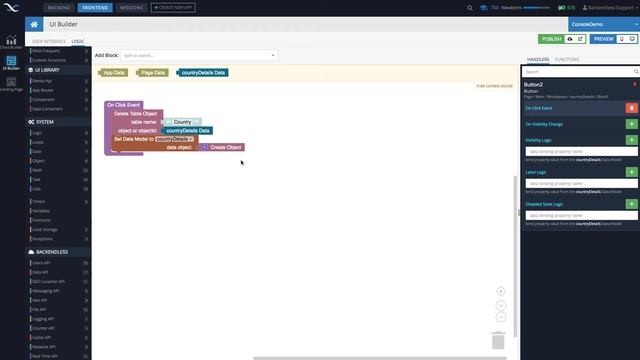Click the PREVIEW button
Image resolution: width=640 pixels, height=360 pixels.
tap(603, 39)
